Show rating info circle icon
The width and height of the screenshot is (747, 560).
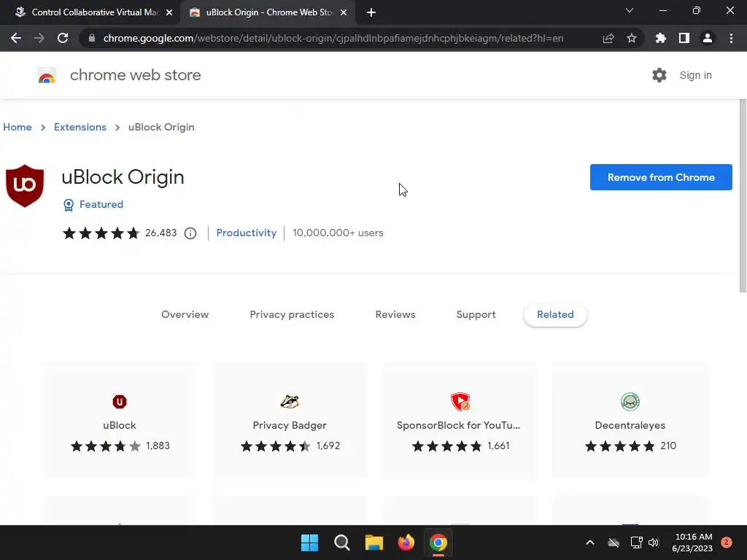[190, 233]
